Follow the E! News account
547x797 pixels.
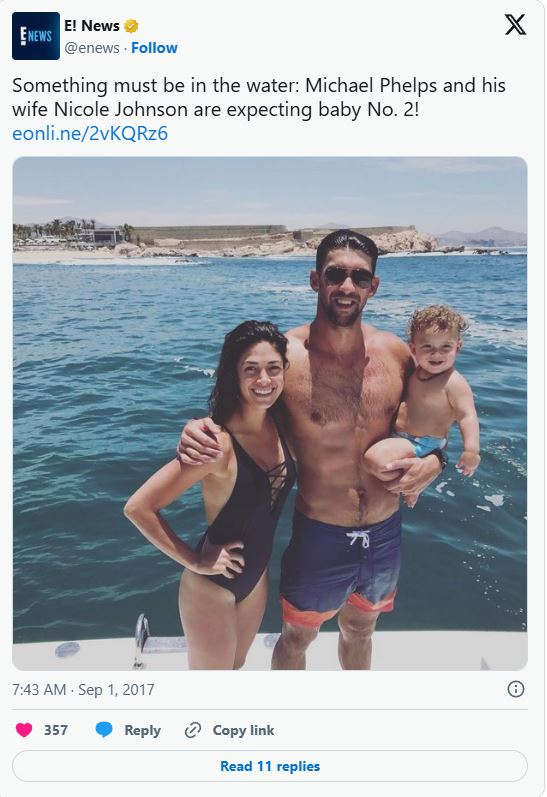tap(154, 48)
